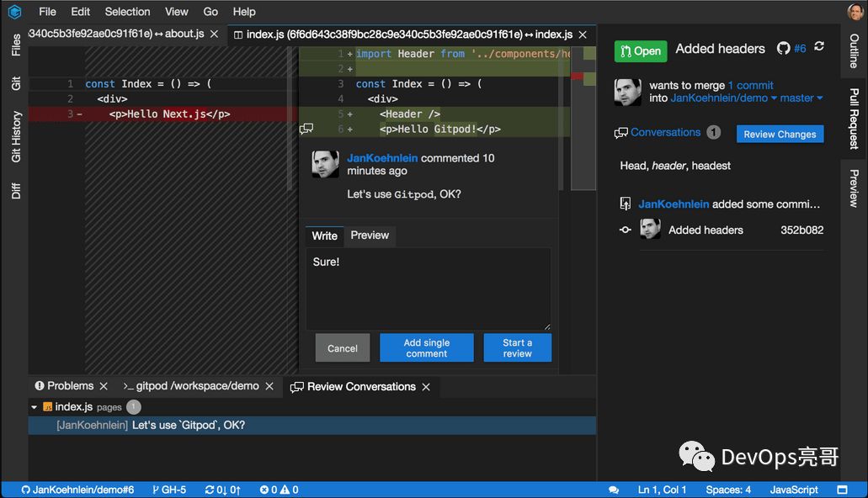Click Start a review button
868x498 pixels.
(x=518, y=348)
